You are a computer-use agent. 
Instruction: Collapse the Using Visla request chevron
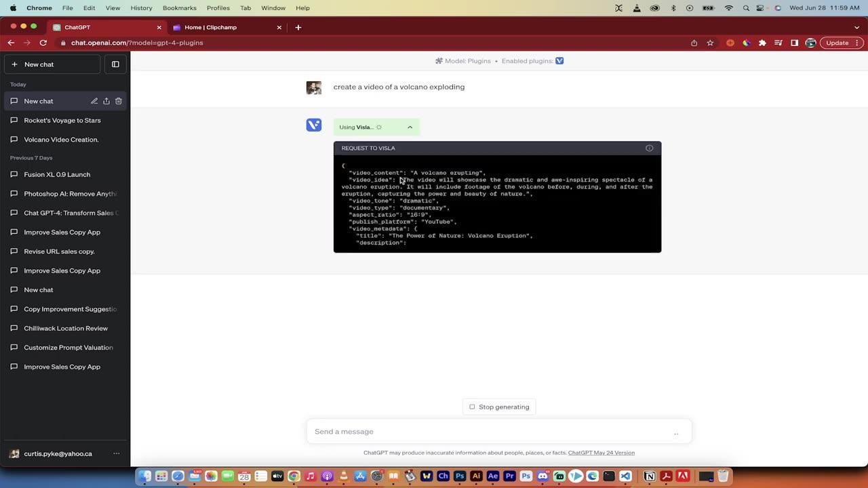(x=410, y=127)
